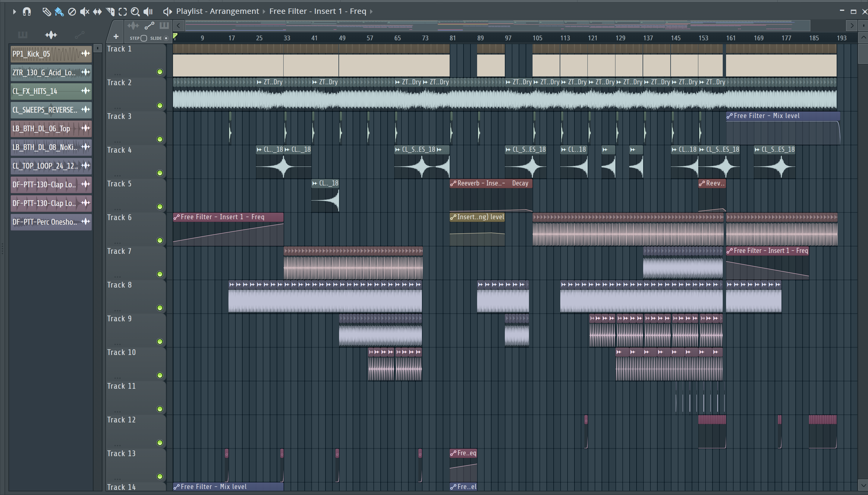
Task: Mute Track 1 with its green light
Action: point(159,72)
